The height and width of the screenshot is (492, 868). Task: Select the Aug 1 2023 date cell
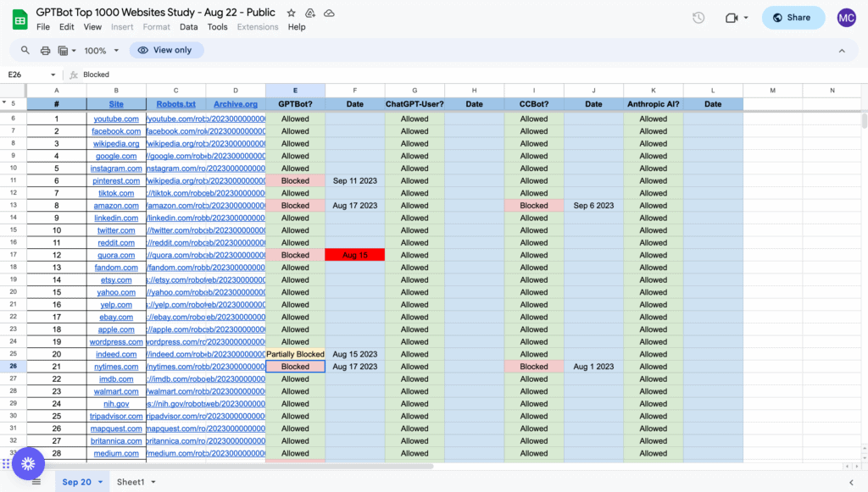coord(593,367)
